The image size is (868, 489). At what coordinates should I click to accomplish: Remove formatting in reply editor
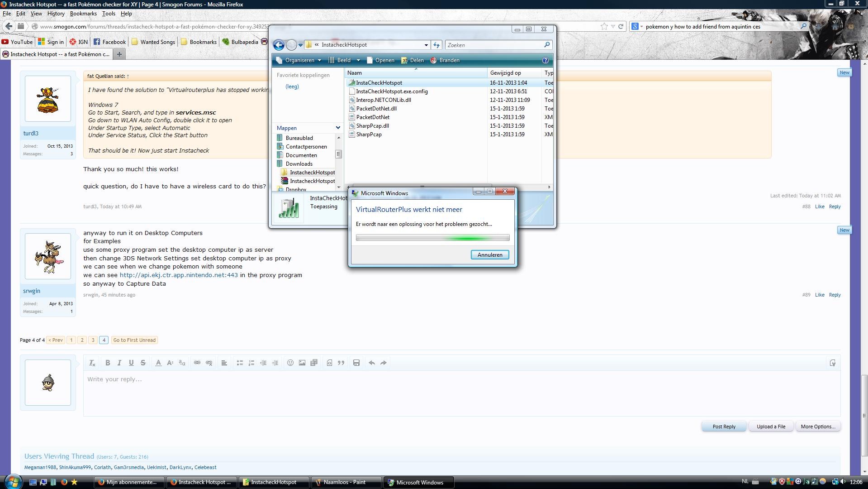(92, 363)
